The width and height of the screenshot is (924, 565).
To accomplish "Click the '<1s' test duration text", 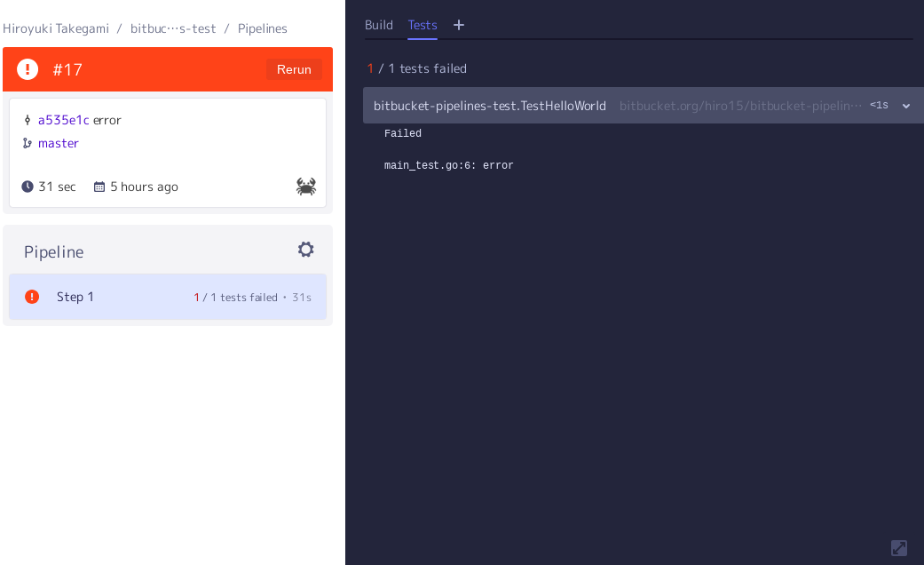I will [879, 105].
